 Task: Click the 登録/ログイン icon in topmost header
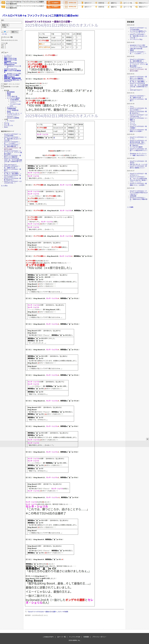(x=136, y=3)
